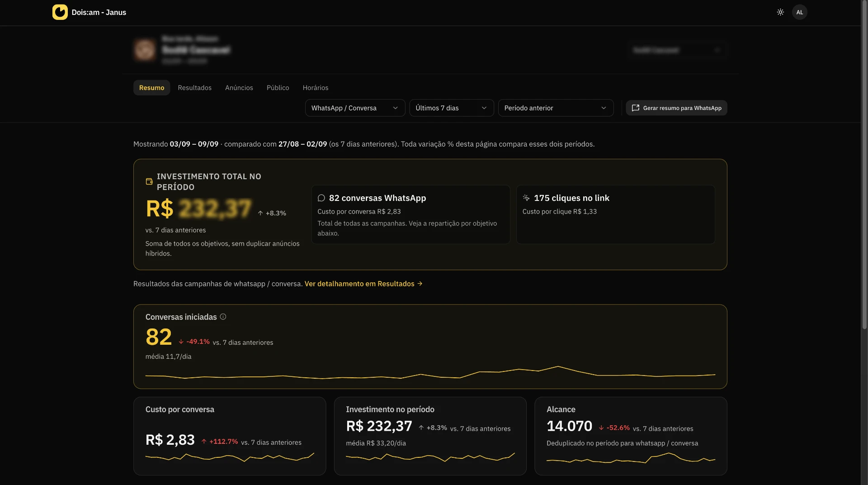868x485 pixels.
Task: Click the blurred account profile picture
Action: click(145, 50)
